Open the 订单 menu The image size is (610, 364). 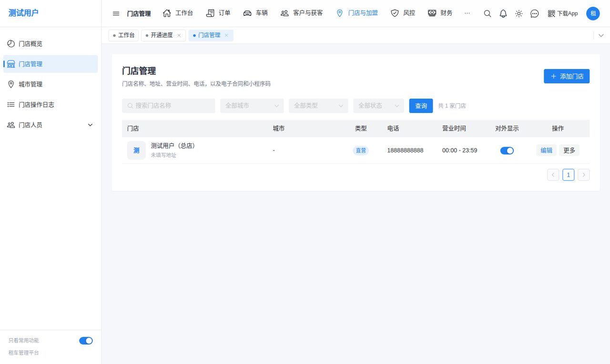pyautogui.click(x=218, y=13)
